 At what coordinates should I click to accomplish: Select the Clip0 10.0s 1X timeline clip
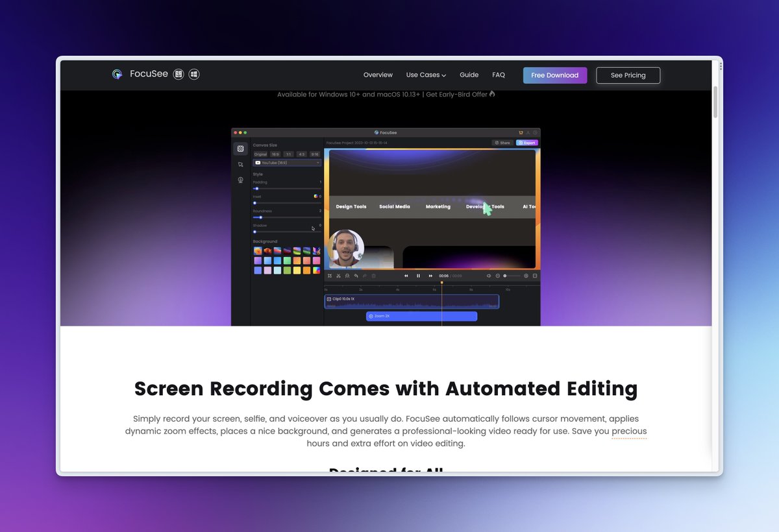412,302
